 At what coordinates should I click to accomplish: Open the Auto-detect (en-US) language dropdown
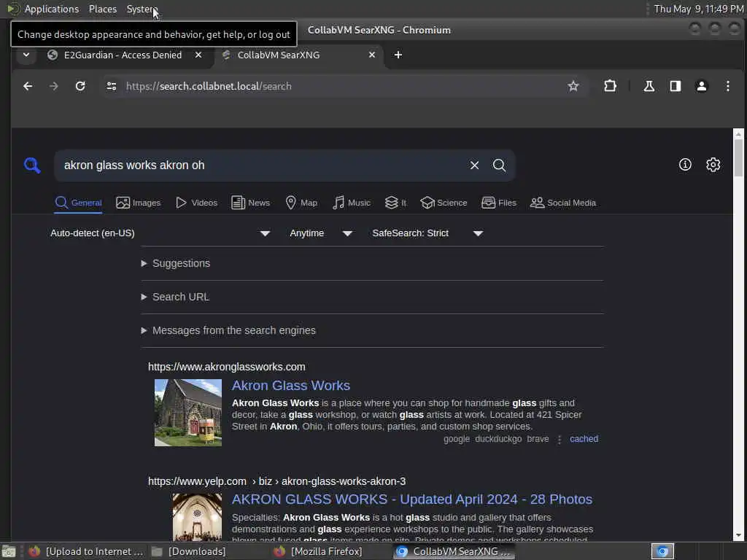[160, 233]
